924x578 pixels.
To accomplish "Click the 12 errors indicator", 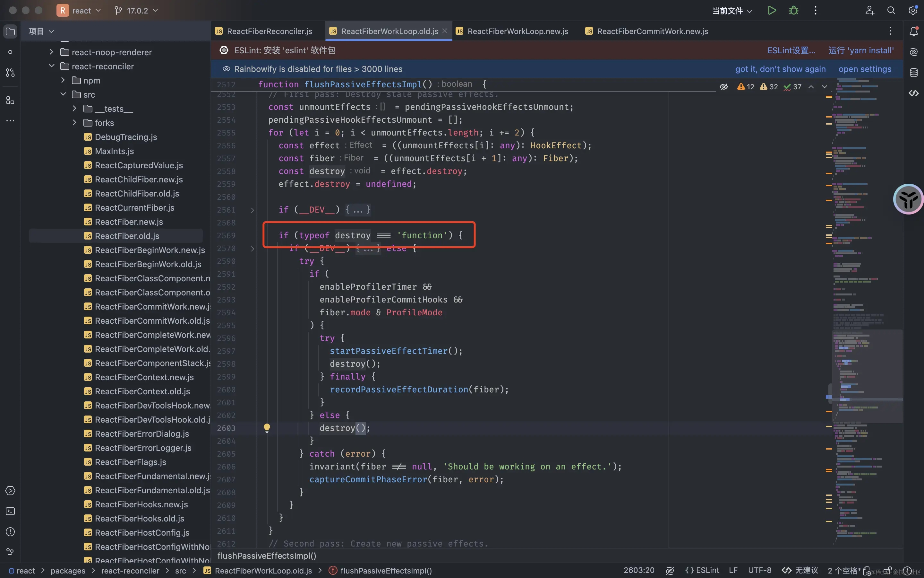I will click(x=746, y=87).
